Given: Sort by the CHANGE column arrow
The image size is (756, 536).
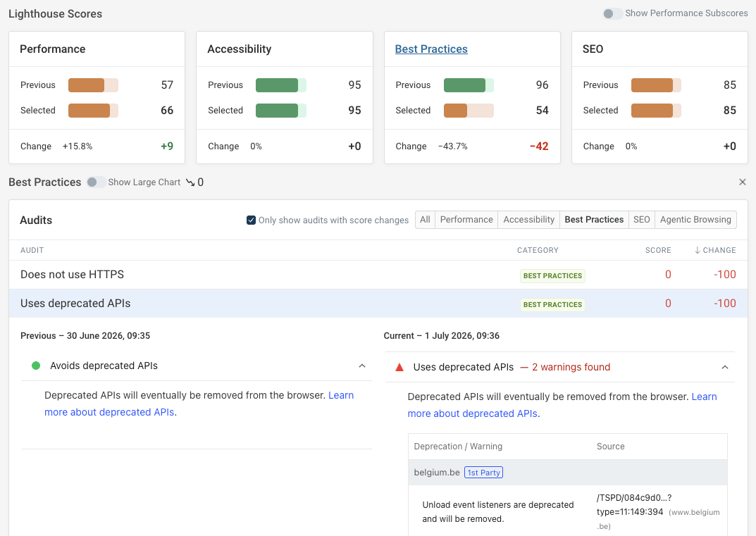Looking at the screenshot, I should click(698, 250).
